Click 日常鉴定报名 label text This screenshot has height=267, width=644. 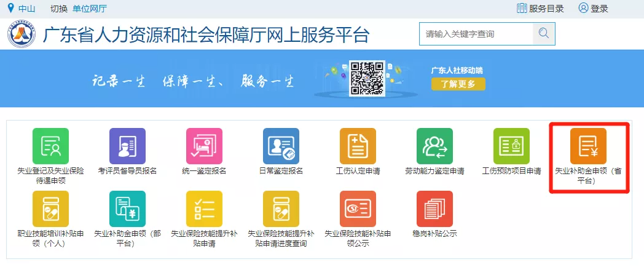tap(281, 171)
